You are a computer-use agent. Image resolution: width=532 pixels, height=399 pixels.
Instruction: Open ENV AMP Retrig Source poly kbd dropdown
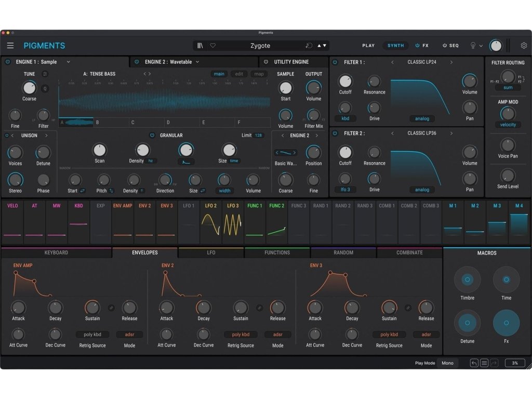click(x=92, y=335)
